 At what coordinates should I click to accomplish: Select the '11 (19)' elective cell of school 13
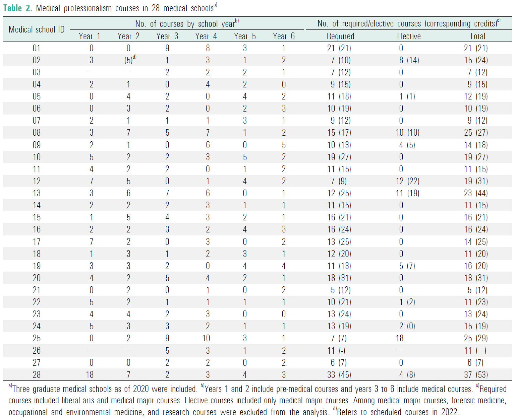click(408, 193)
